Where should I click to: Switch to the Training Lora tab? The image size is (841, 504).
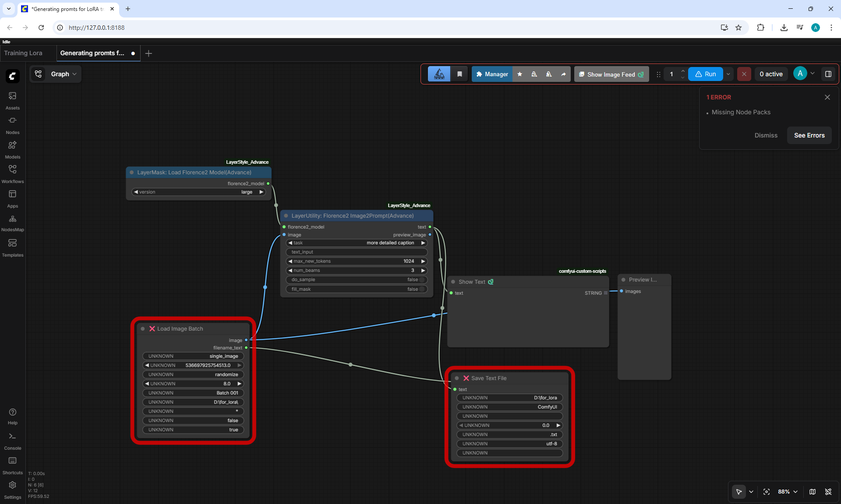click(x=23, y=53)
